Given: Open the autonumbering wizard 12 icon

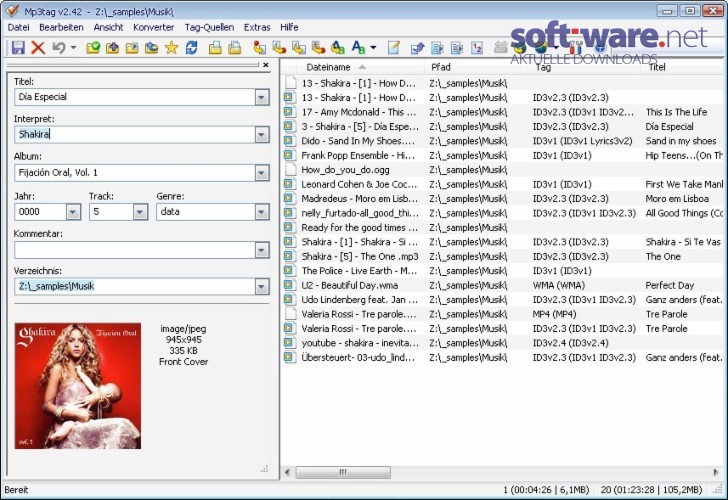Looking at the screenshot, I should click(x=477, y=47).
